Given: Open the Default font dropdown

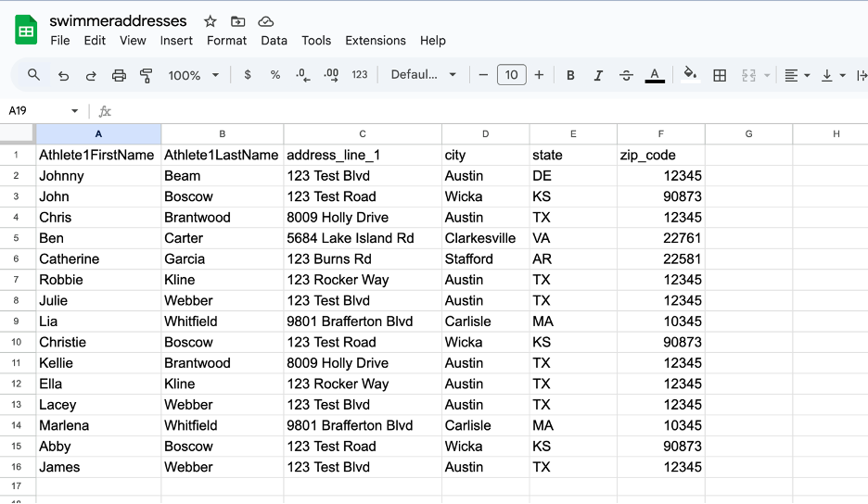Looking at the screenshot, I should tap(424, 75).
